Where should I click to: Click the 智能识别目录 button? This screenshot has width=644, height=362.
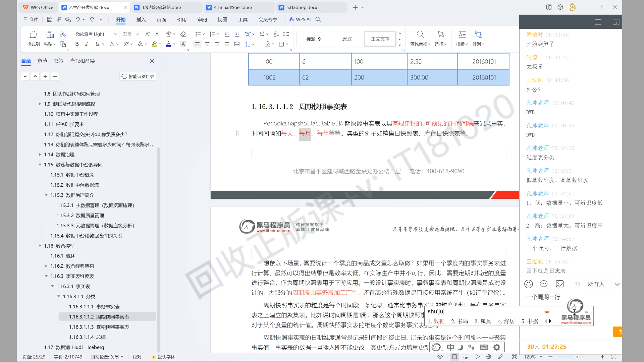coord(138,76)
